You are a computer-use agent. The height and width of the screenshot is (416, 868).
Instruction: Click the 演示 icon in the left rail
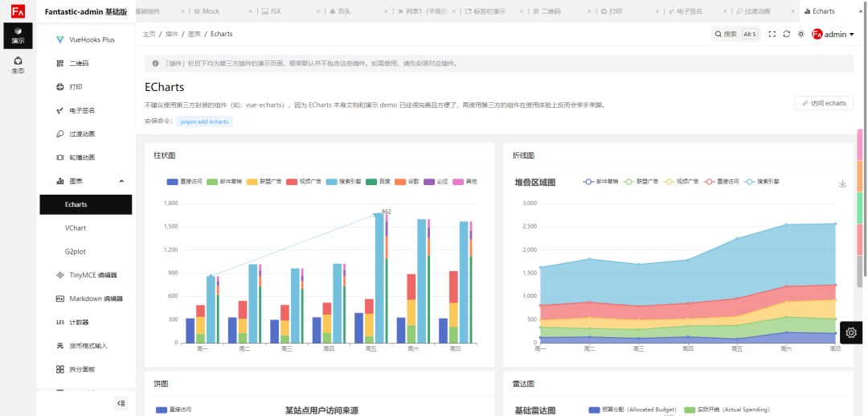[x=18, y=35]
